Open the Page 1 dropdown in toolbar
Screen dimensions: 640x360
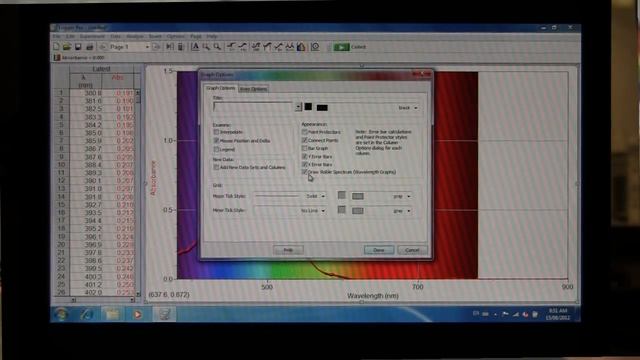pos(147,47)
